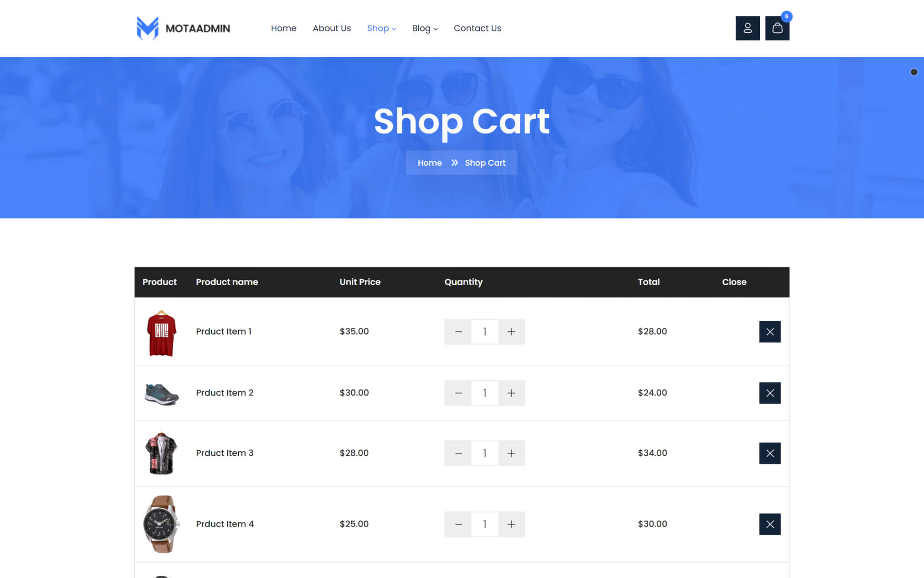Increase quantity of Prduct Item 1
This screenshot has height=578, width=924.
[511, 331]
